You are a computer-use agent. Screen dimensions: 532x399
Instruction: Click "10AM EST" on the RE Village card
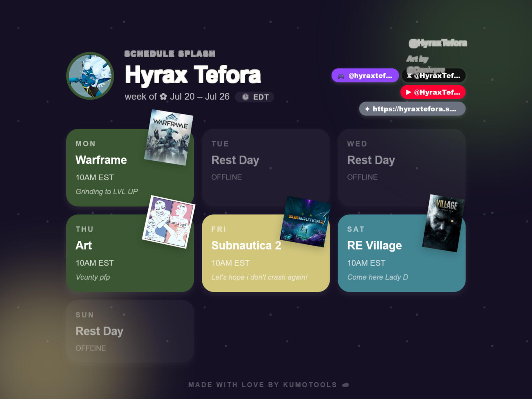click(366, 263)
